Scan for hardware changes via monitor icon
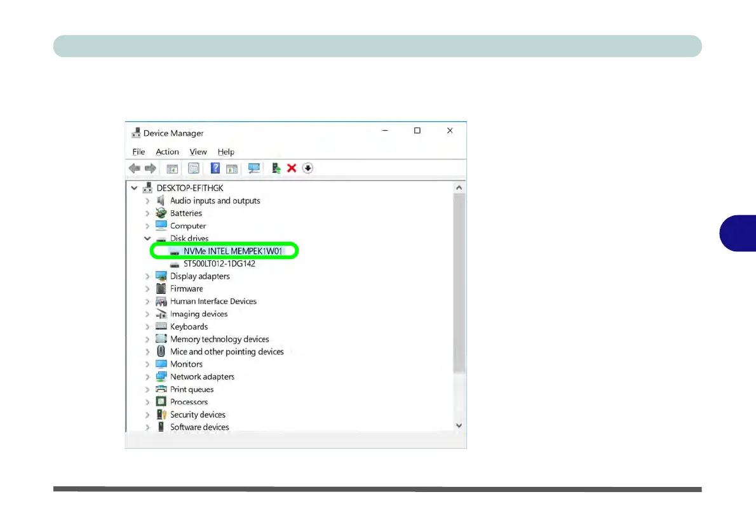Viewport: 756px width, 532px height. click(253, 168)
